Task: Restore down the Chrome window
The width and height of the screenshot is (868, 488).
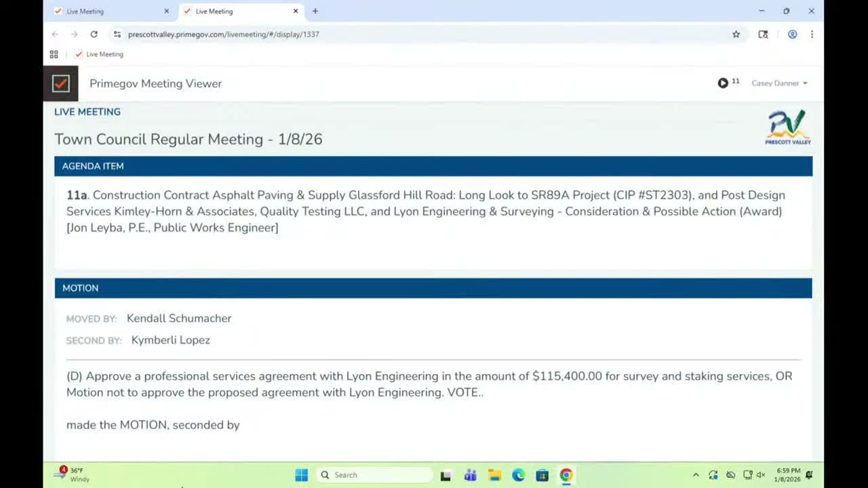Action: point(787,11)
